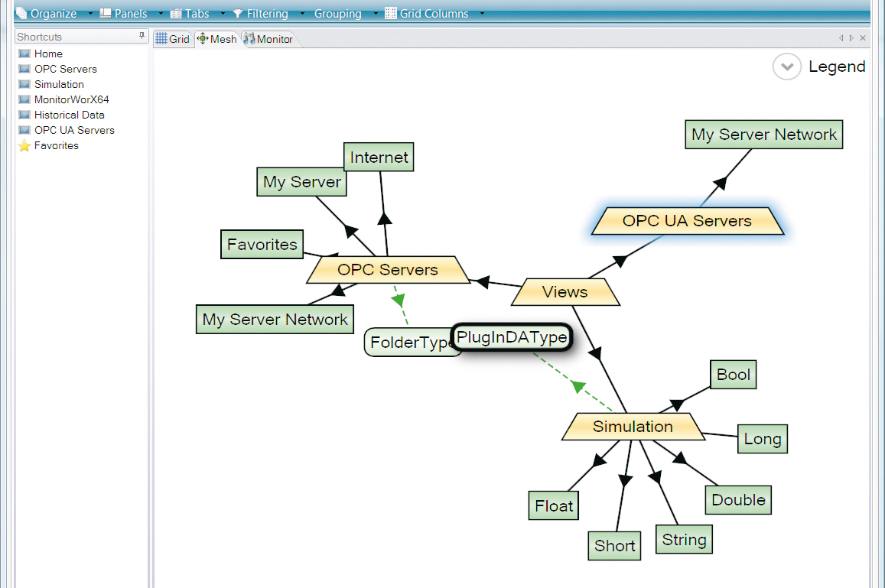Screen dimensions: 885x588
Task: Click the Home shortcut icon
Action: point(24,54)
